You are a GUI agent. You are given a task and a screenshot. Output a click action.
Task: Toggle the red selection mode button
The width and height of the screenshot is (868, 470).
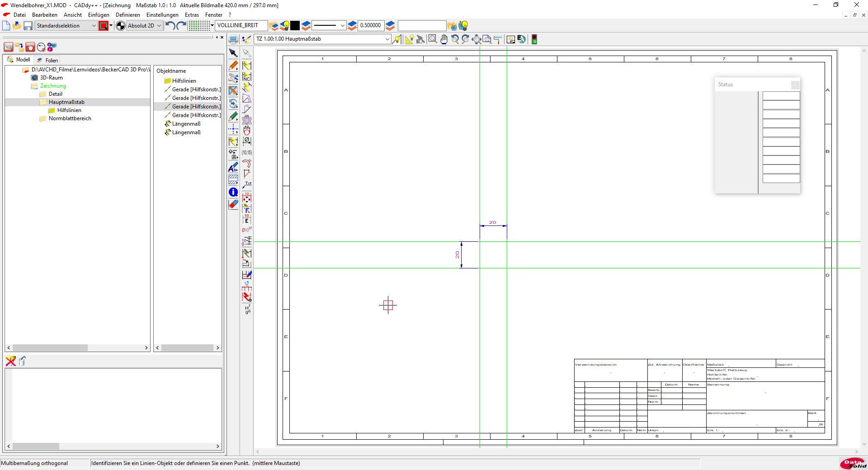coord(104,26)
